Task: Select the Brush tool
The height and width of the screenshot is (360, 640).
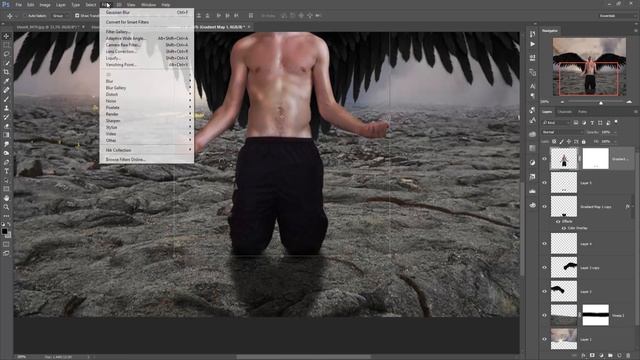Action: pos(6,99)
